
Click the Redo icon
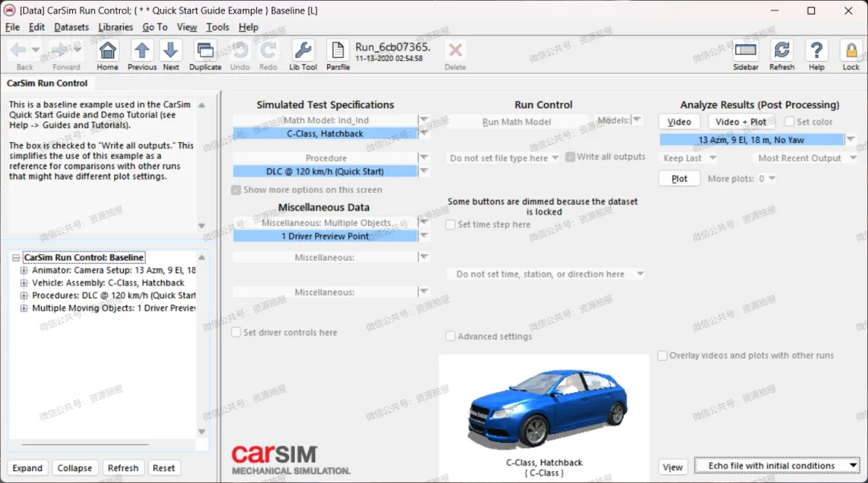pos(268,51)
